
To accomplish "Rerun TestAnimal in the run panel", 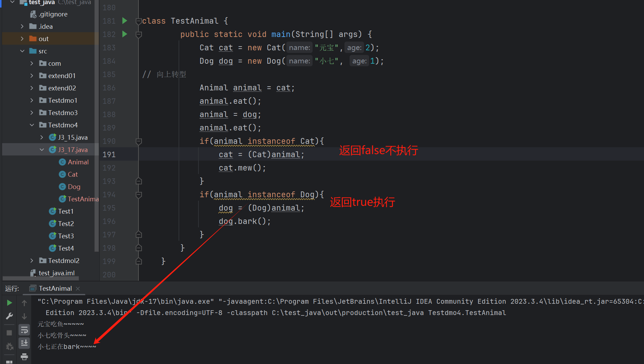I will pos(10,303).
